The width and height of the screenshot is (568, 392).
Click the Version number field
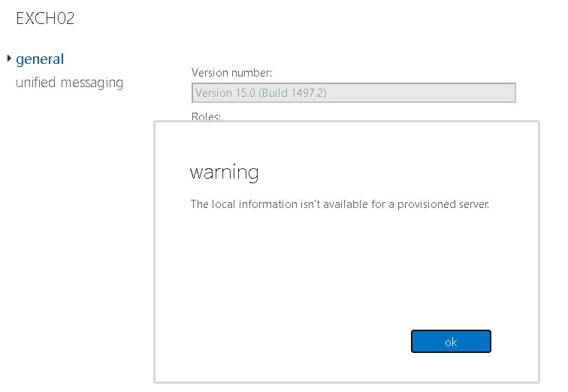coord(354,93)
